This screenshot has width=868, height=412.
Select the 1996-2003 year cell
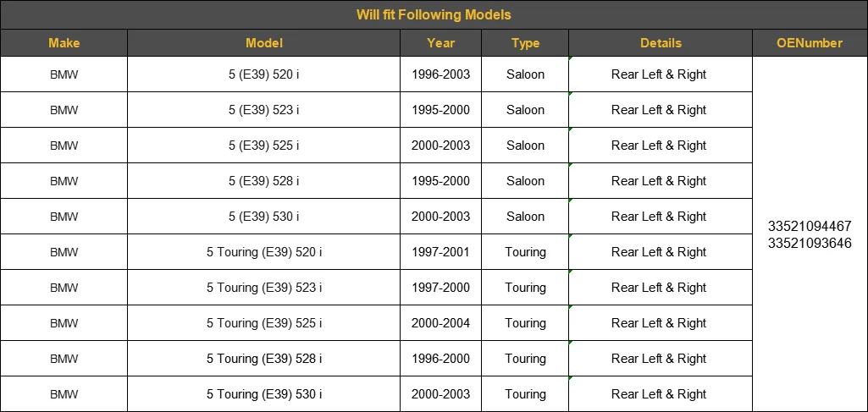pos(440,74)
